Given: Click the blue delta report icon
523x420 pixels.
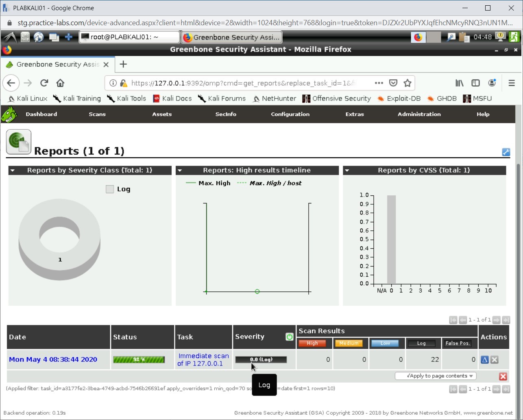Looking at the screenshot, I should click(x=484, y=360).
